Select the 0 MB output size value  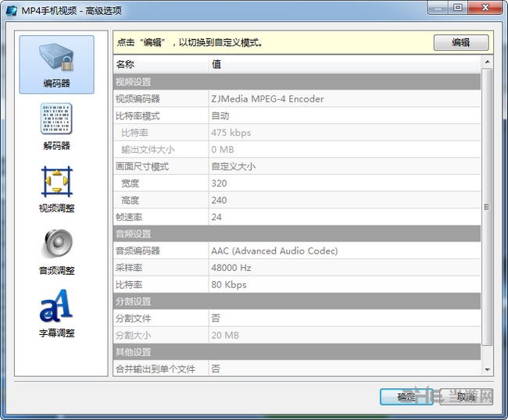223,149
